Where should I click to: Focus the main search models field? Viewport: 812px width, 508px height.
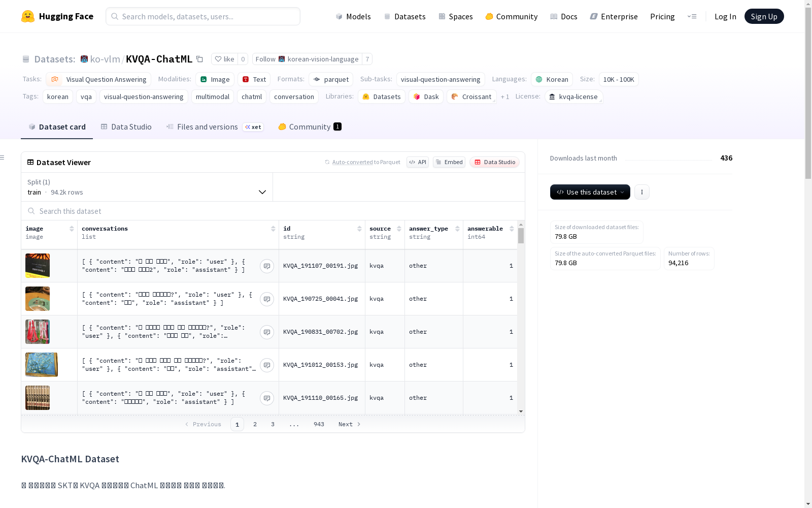203,16
